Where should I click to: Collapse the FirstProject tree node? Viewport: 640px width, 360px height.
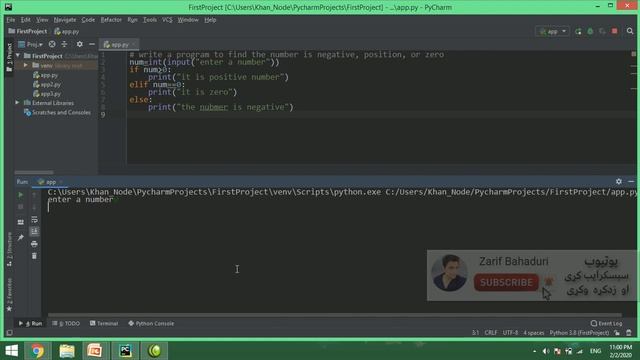coord(18,56)
